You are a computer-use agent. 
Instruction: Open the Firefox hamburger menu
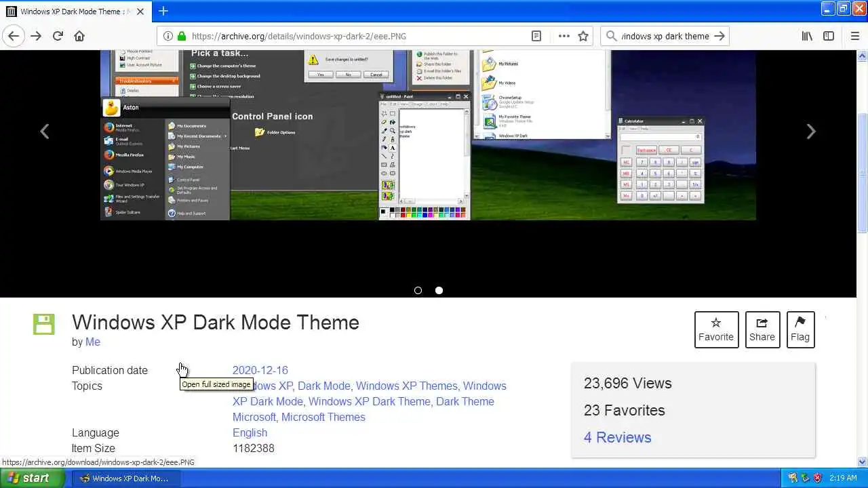(854, 36)
